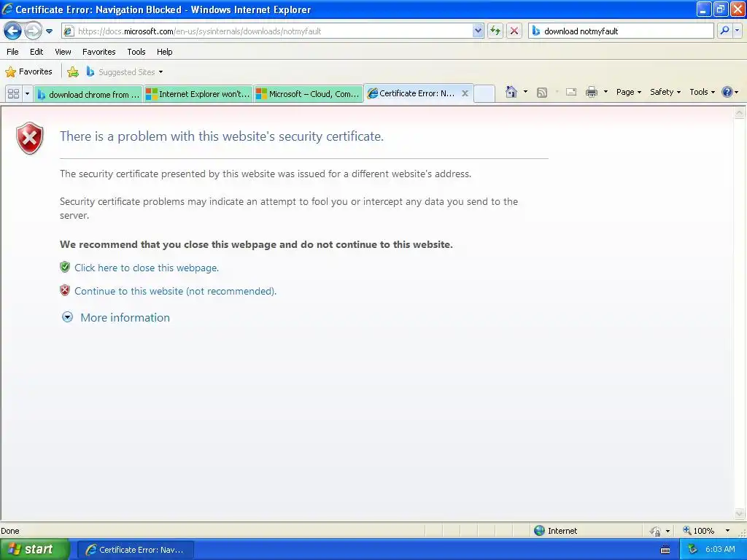Click the Bing logo in search box
The height and width of the screenshot is (560, 747).
coord(536,31)
